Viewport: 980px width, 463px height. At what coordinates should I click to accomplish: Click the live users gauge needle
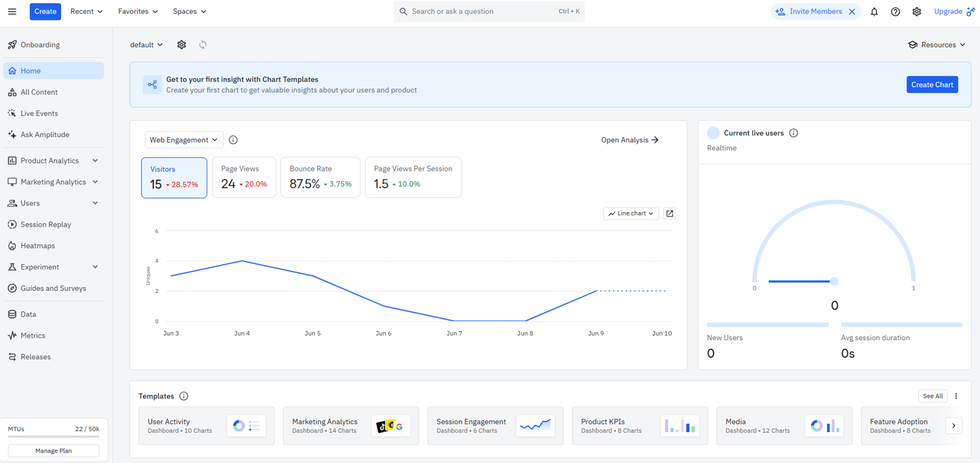803,281
